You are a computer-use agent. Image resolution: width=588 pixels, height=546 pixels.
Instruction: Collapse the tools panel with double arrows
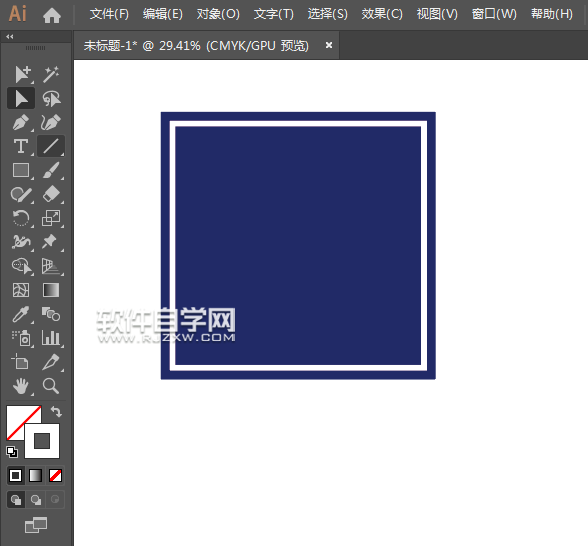(10, 36)
